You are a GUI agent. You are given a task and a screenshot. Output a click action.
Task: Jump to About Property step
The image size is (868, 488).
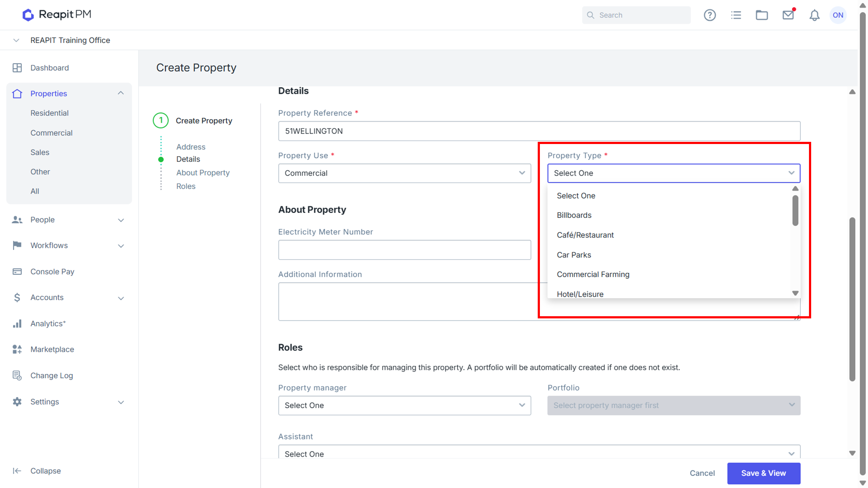[x=203, y=173]
